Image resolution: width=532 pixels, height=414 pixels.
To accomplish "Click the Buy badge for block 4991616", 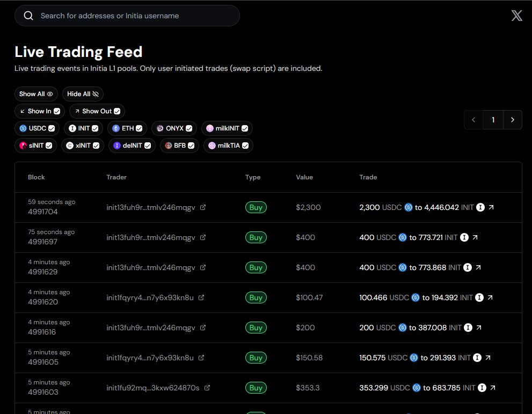I will click(x=256, y=328).
